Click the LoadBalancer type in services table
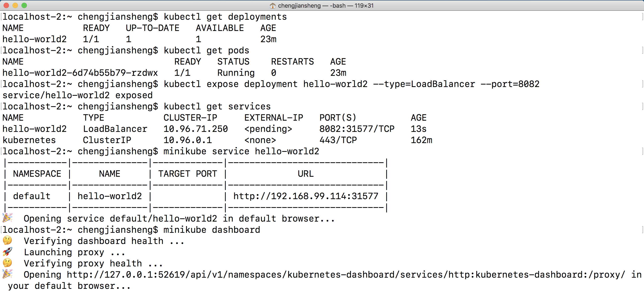The width and height of the screenshot is (644, 292). point(115,129)
